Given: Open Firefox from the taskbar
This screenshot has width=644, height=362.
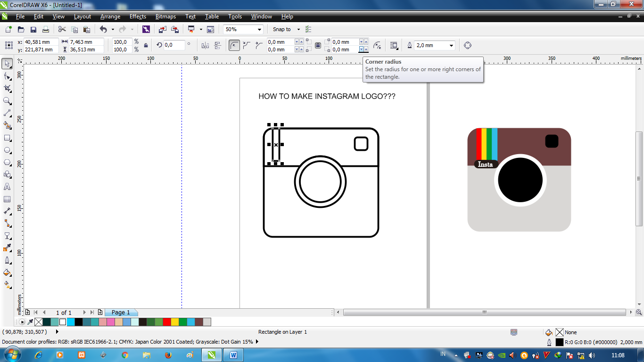Looking at the screenshot, I should coord(168,355).
